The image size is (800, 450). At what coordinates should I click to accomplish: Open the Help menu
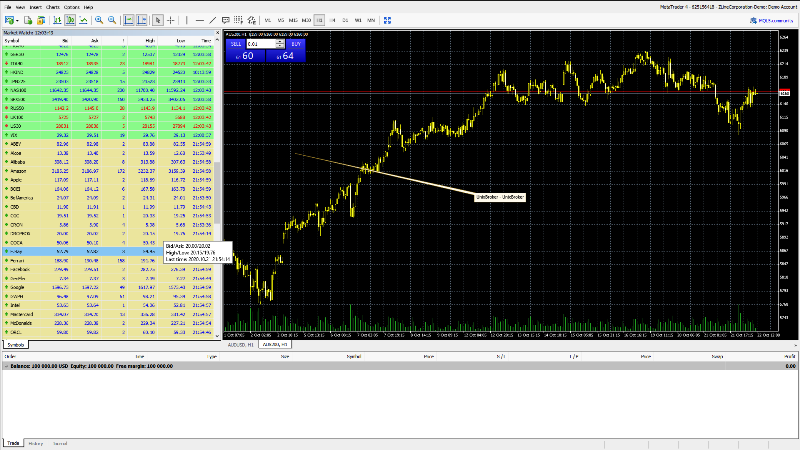(88, 7)
